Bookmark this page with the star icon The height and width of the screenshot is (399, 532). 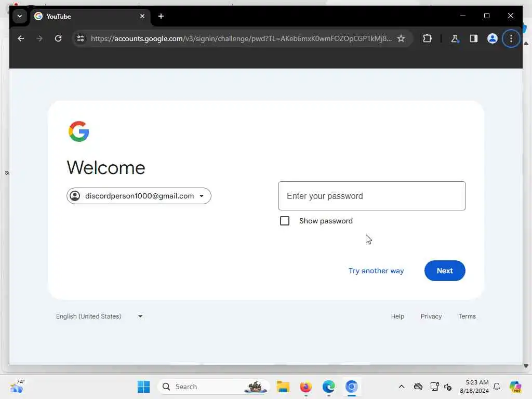tap(401, 38)
